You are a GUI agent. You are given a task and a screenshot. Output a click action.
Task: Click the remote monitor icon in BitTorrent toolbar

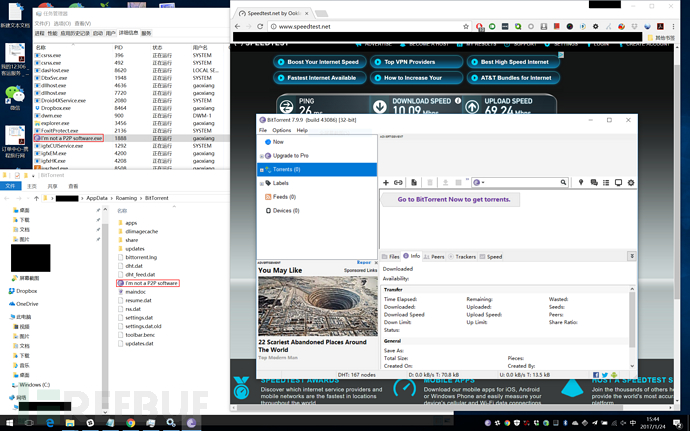(618, 182)
